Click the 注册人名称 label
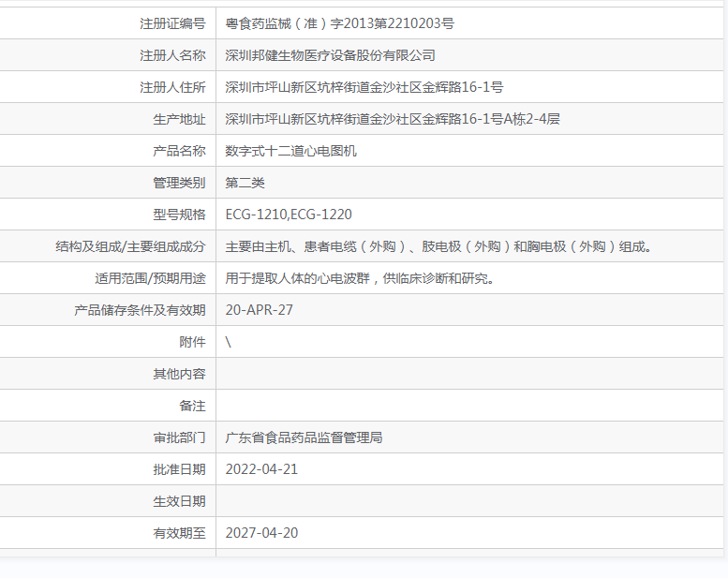Screen dimensions: 728x578 [172, 55]
